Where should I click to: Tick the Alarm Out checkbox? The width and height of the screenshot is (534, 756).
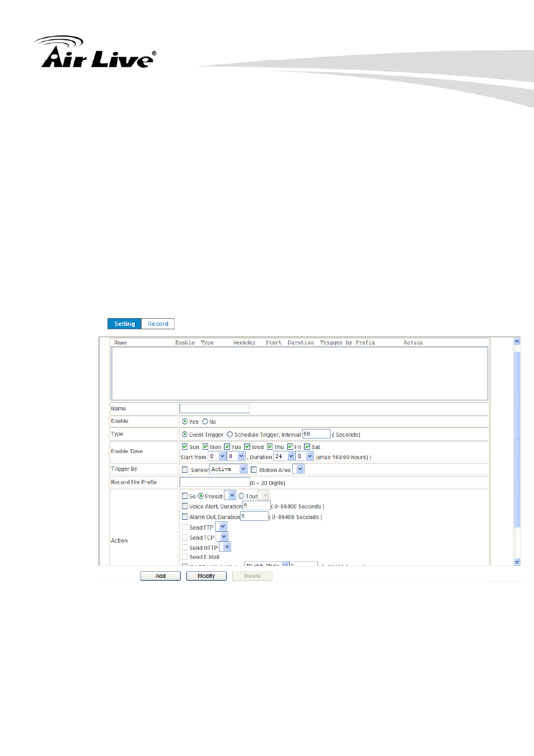[x=185, y=517]
